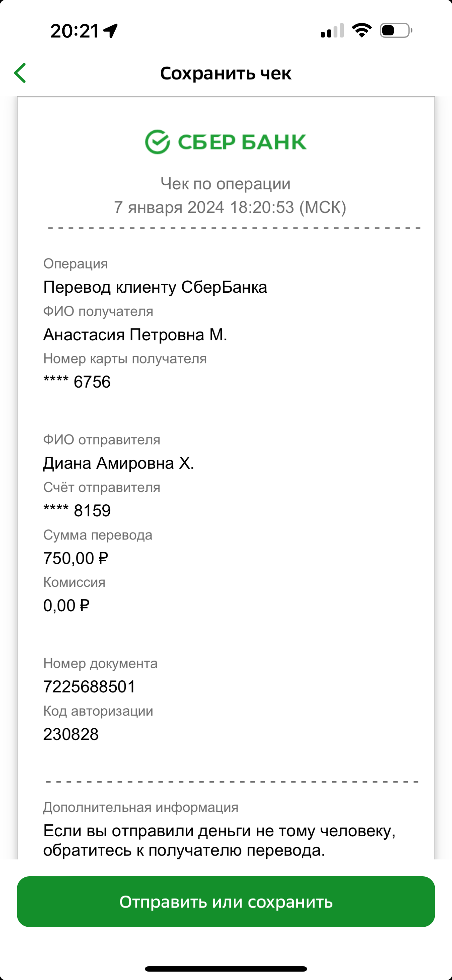Tap the home indicator bar
The width and height of the screenshot is (452, 980).
point(226,968)
